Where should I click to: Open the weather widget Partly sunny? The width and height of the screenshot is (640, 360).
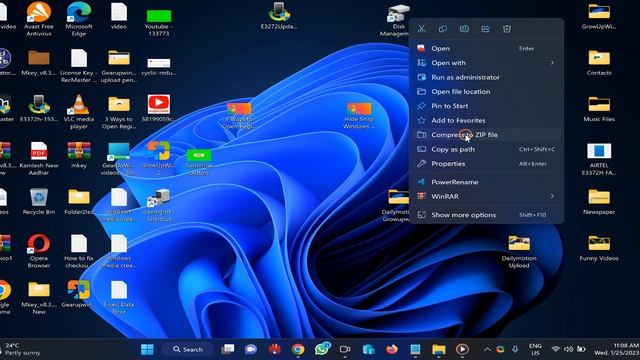coord(21,349)
